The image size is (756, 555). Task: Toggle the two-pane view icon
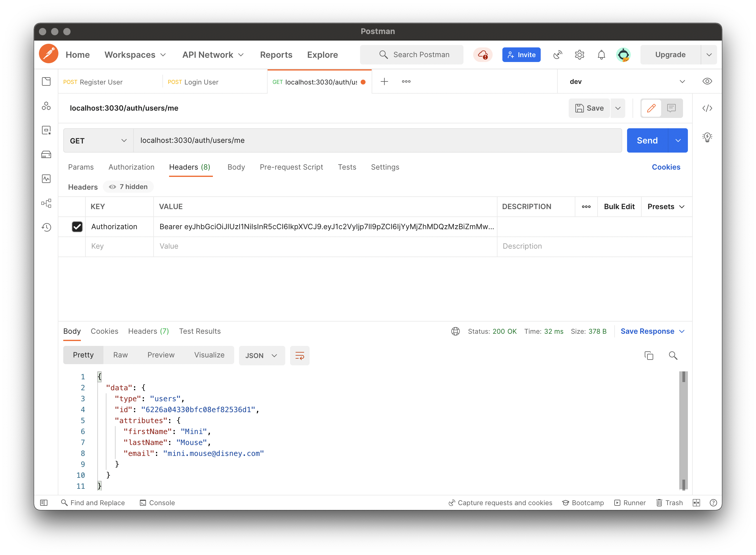click(x=696, y=503)
